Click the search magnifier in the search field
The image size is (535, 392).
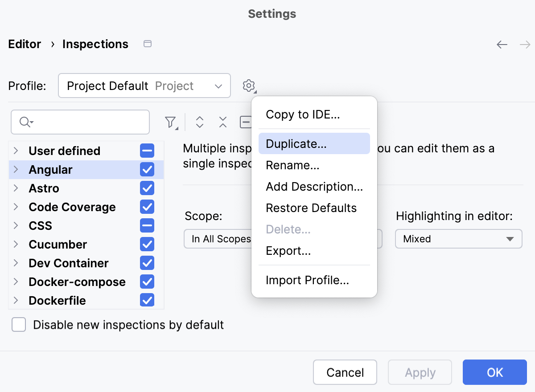(25, 122)
